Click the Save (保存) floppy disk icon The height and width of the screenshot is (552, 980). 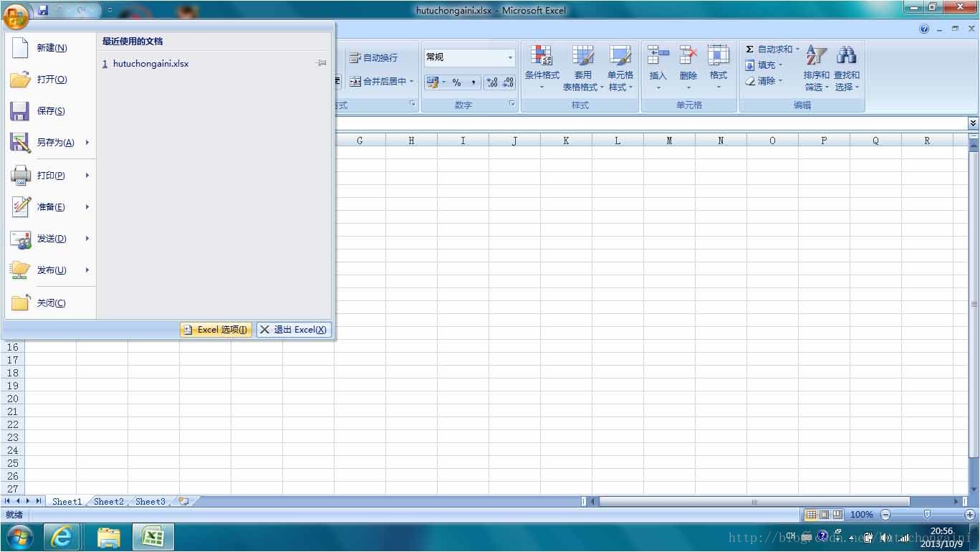click(19, 111)
